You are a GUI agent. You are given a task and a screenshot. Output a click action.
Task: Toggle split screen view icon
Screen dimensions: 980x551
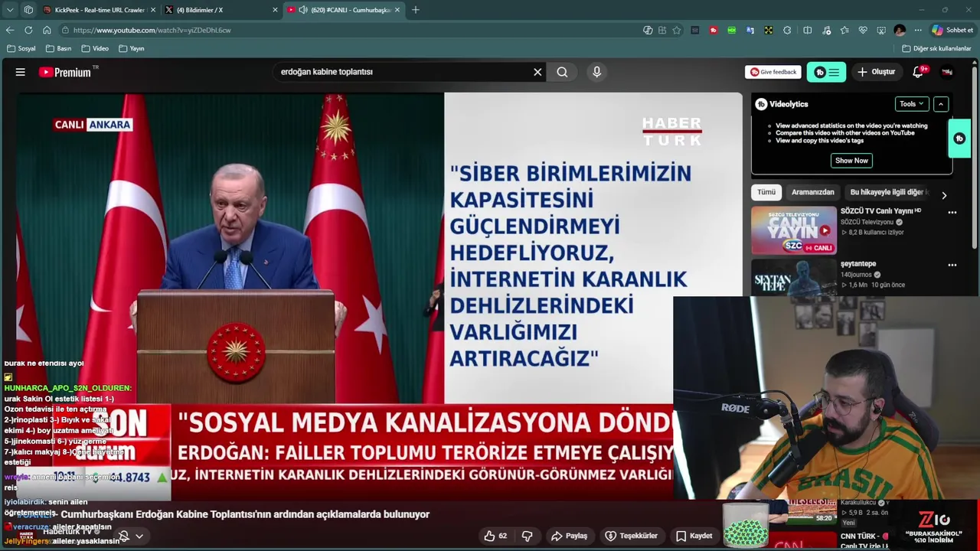[x=807, y=30]
